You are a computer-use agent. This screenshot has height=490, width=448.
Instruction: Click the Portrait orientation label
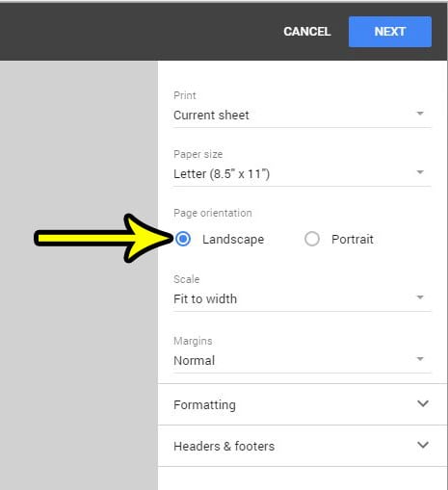(x=353, y=240)
